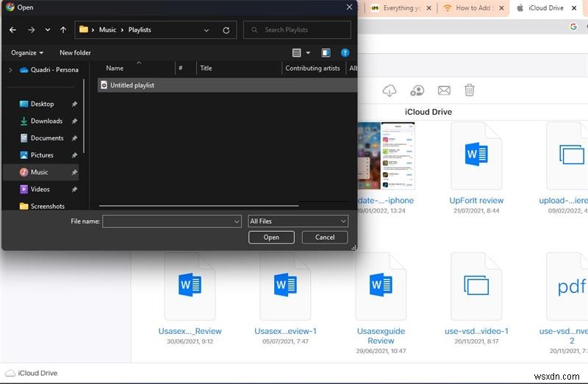Unpin Desktop using its pin icon
Image resolution: width=588 pixels, height=384 pixels.
[75, 104]
